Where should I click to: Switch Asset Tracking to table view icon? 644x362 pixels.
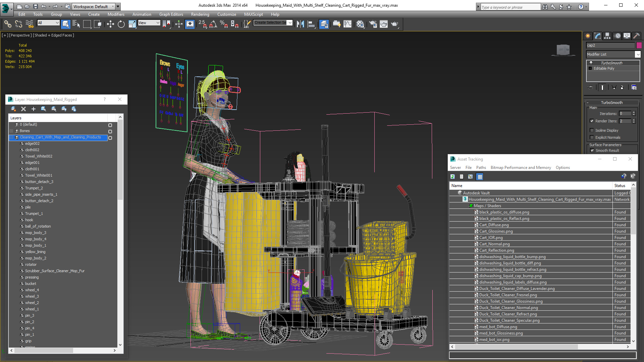coord(480,177)
